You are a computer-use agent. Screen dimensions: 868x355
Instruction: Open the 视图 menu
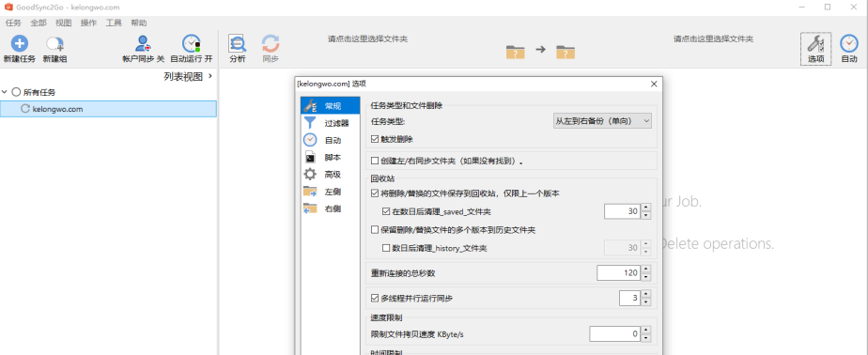[x=64, y=23]
